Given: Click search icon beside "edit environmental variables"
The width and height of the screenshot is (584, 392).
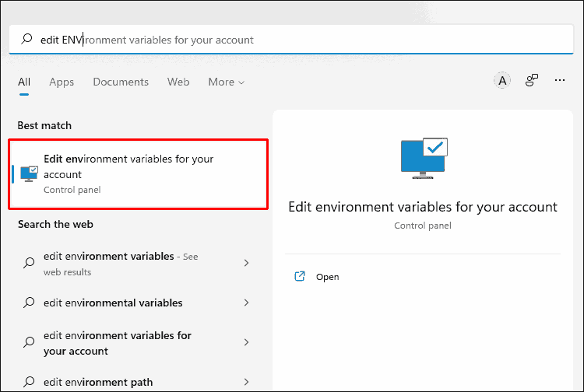Looking at the screenshot, I should click(x=28, y=303).
